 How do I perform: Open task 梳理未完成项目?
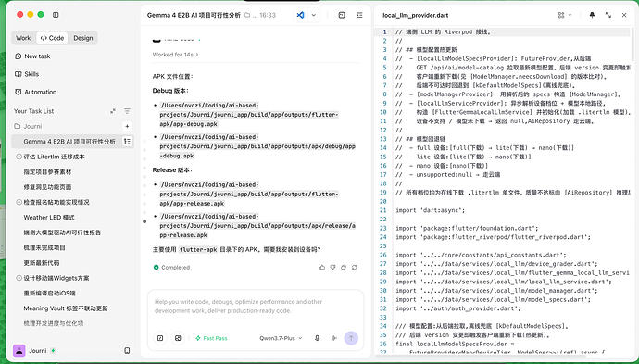[x=44, y=248]
